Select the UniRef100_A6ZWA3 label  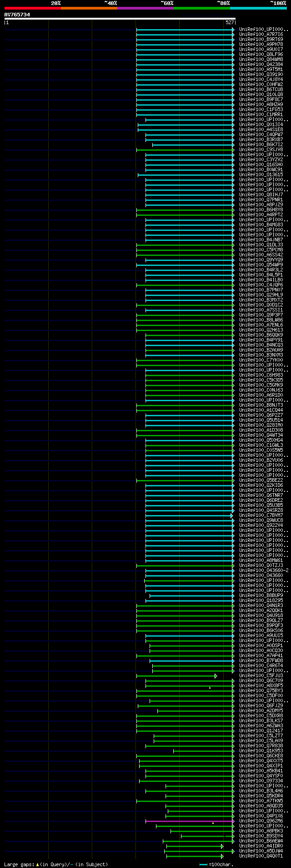tap(261, 725)
